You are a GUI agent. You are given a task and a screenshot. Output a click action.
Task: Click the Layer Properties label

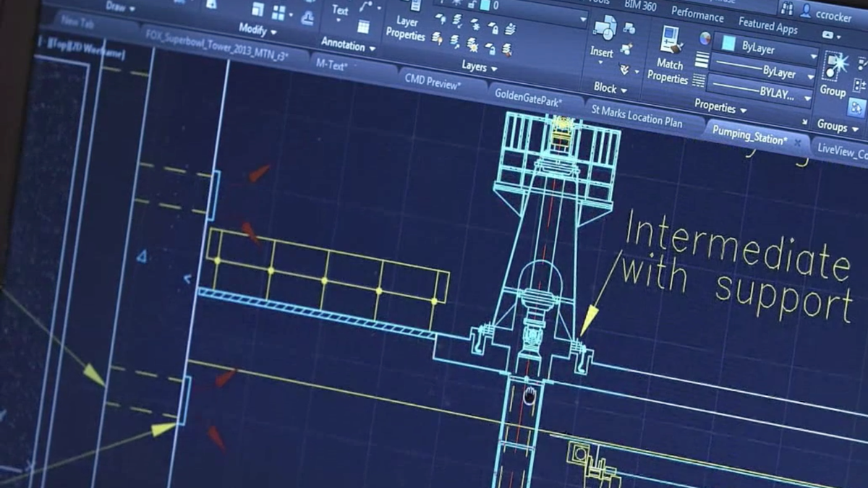pos(406,27)
